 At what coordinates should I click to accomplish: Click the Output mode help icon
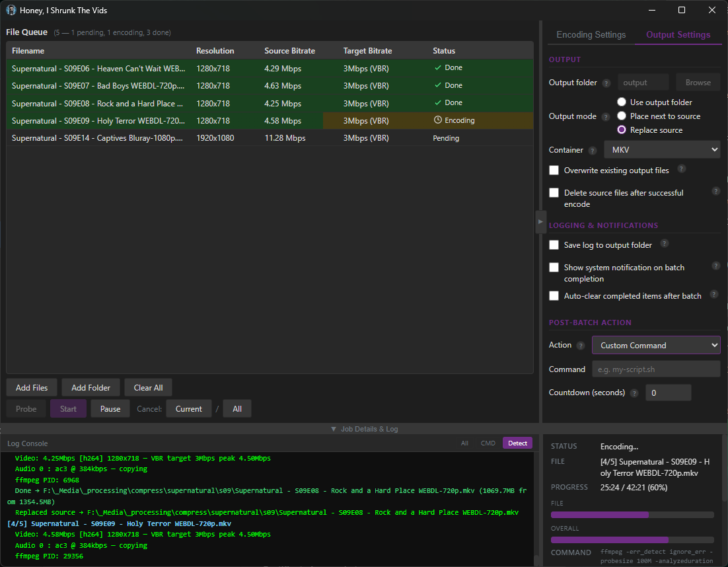coord(605,117)
